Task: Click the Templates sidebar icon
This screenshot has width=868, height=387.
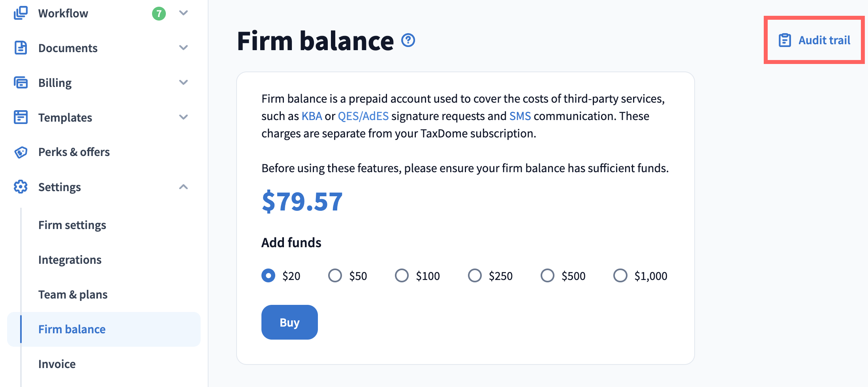Action: click(x=21, y=117)
